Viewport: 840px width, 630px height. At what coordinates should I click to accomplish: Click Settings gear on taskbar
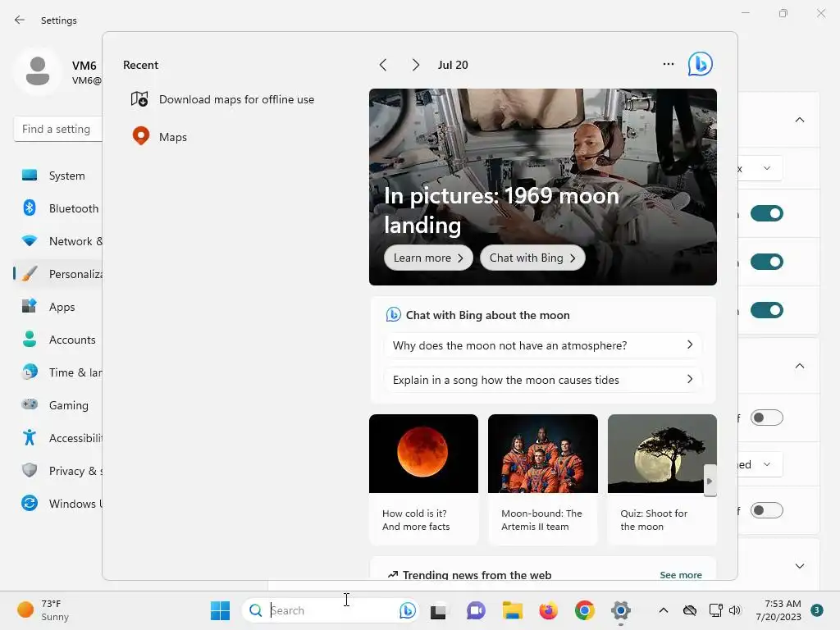click(621, 610)
